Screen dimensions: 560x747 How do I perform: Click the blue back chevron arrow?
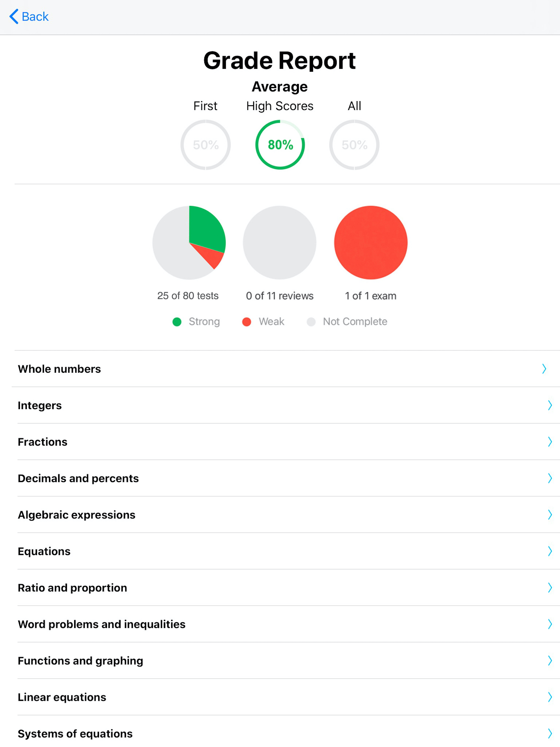point(14,17)
